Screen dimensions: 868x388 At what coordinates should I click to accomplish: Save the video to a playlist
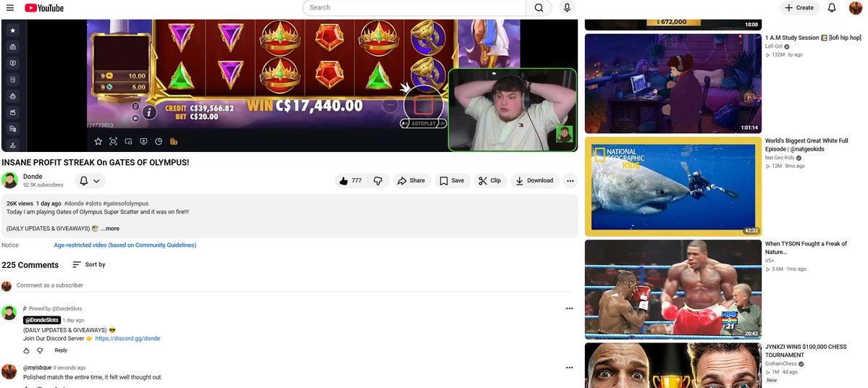coord(452,180)
